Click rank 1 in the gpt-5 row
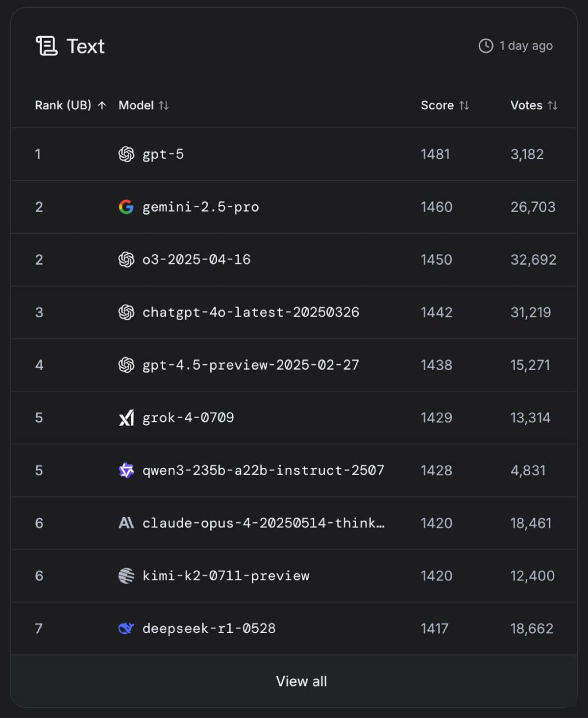 (38, 154)
